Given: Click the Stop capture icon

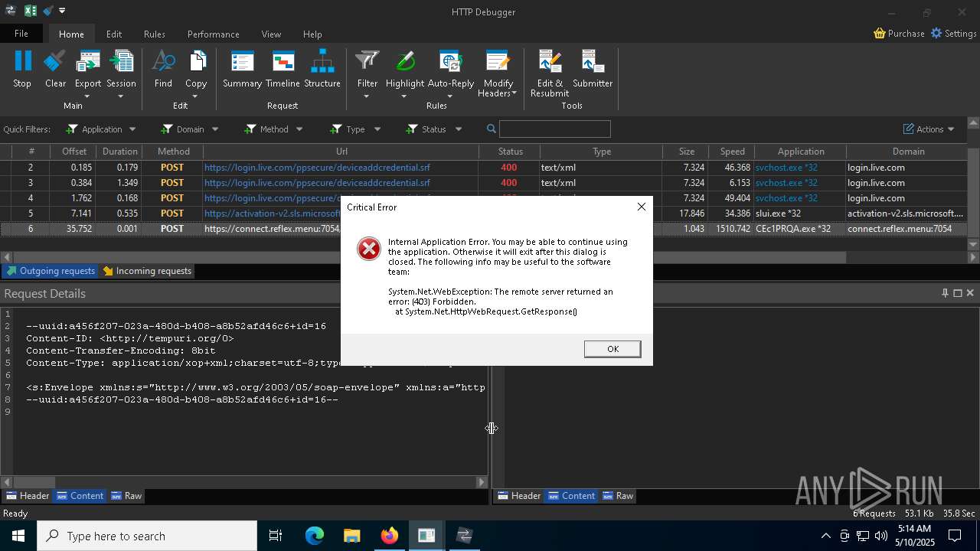Looking at the screenshot, I should tap(22, 61).
